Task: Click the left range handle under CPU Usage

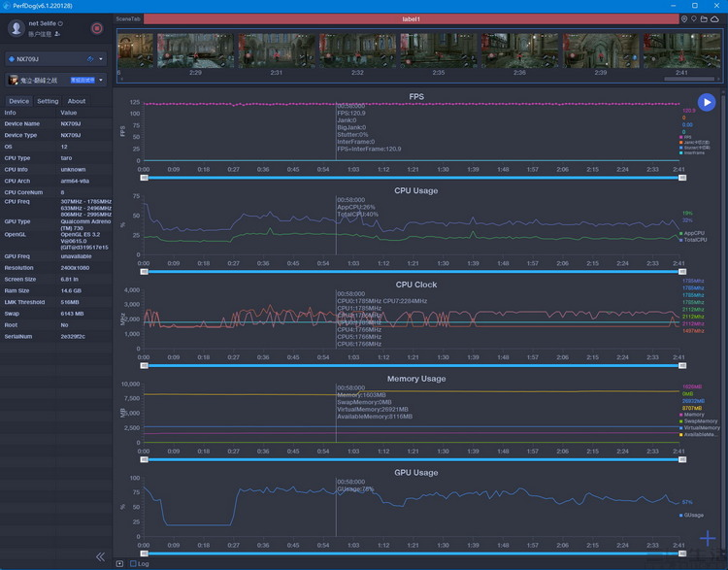Action: (144, 272)
